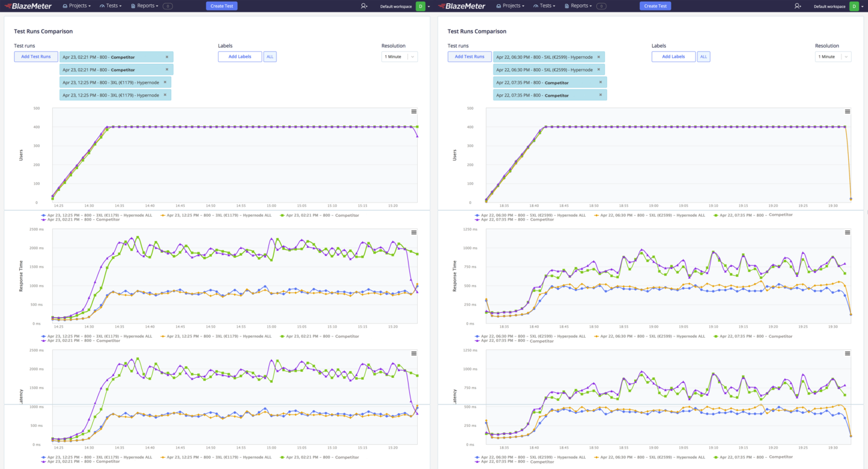Click the invite user icon in left window
The width and height of the screenshot is (868, 469).
pos(364,6)
